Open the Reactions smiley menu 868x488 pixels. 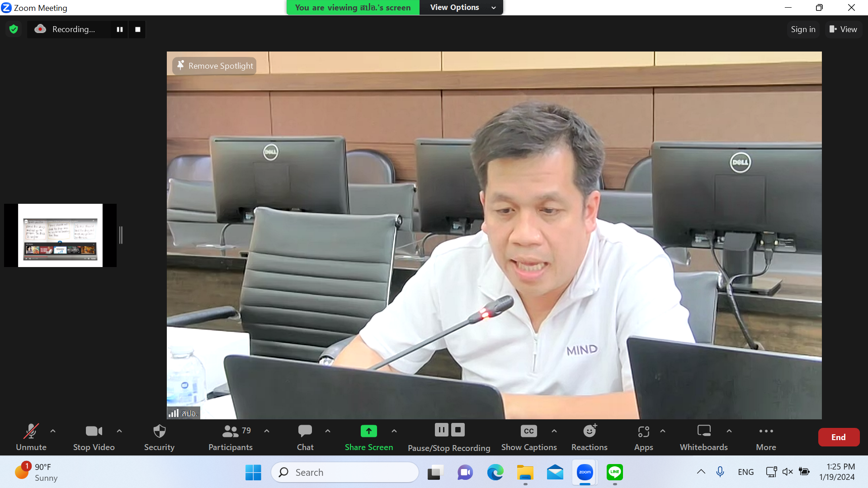point(589,432)
